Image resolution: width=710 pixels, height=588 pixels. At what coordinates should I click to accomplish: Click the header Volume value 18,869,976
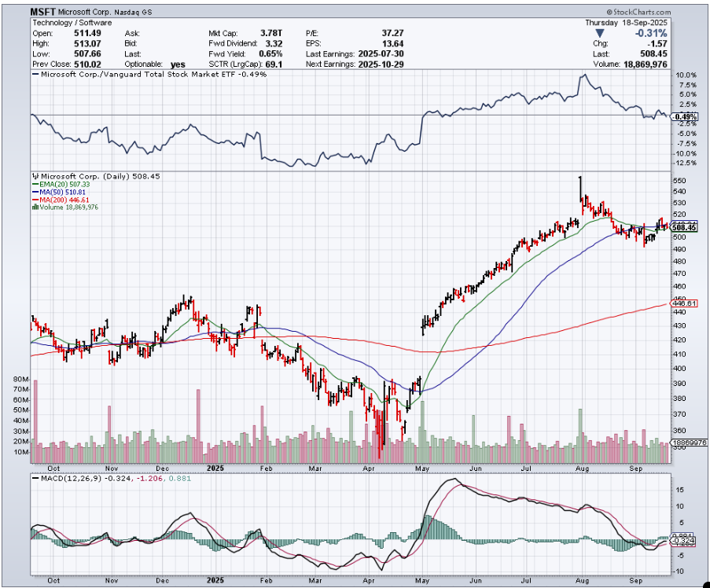[646, 64]
